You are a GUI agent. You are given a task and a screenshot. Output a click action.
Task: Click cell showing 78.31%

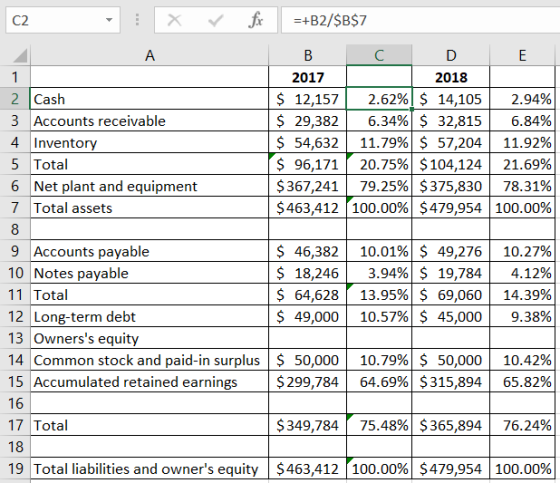(522, 186)
